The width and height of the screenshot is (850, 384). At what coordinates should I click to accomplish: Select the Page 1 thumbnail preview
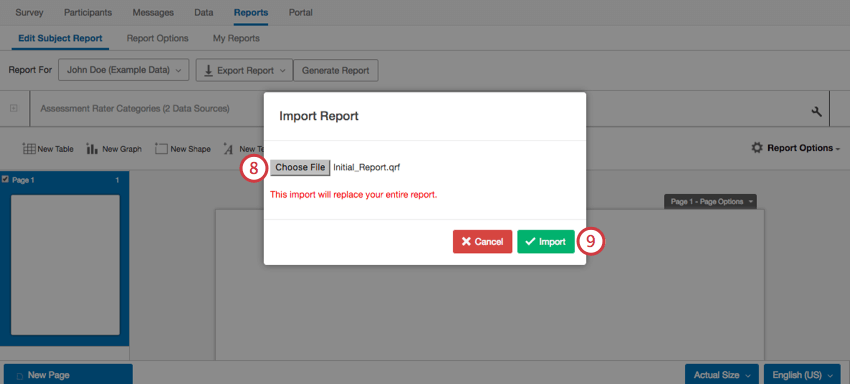point(65,265)
